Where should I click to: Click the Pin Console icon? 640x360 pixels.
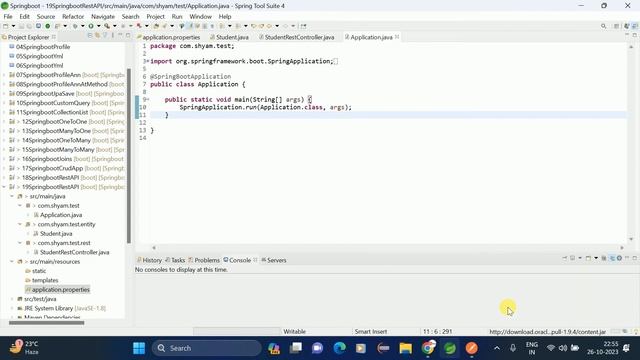coord(565,258)
